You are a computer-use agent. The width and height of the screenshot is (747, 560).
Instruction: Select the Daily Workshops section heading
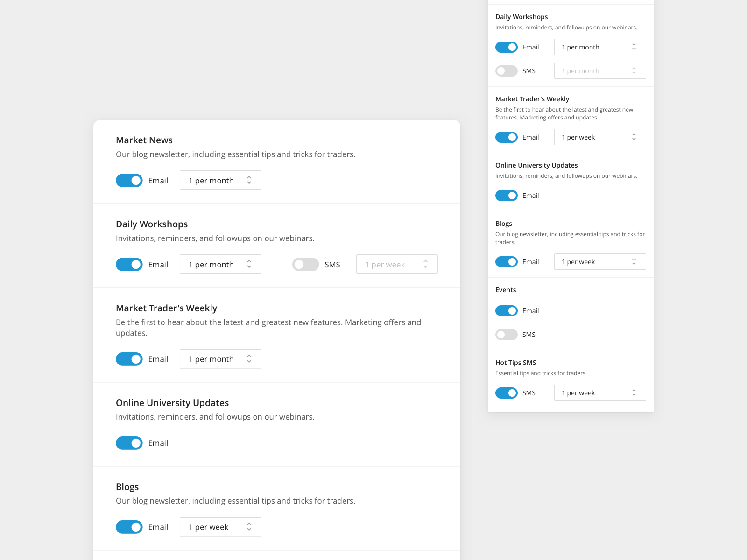152,224
